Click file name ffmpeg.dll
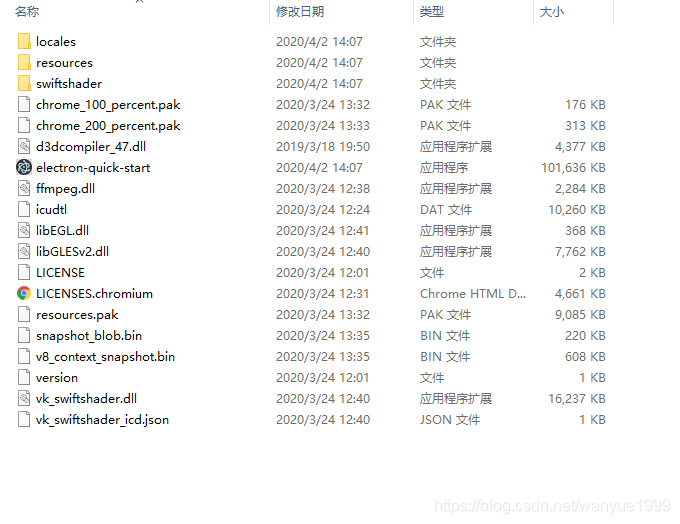Image resolution: width=680 pixels, height=524 pixels. tap(65, 189)
